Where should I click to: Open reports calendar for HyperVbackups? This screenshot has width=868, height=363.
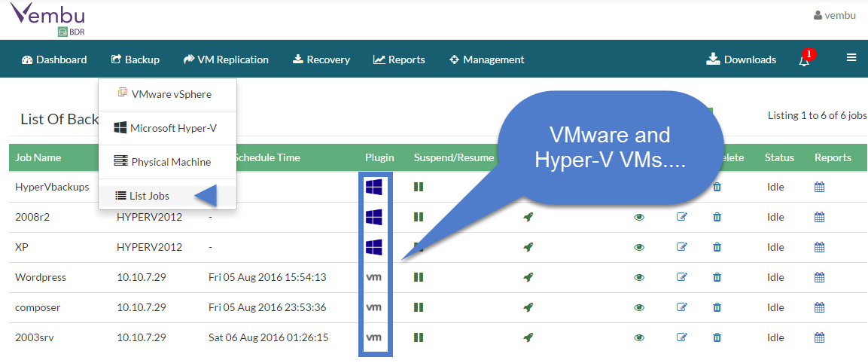pos(820,187)
